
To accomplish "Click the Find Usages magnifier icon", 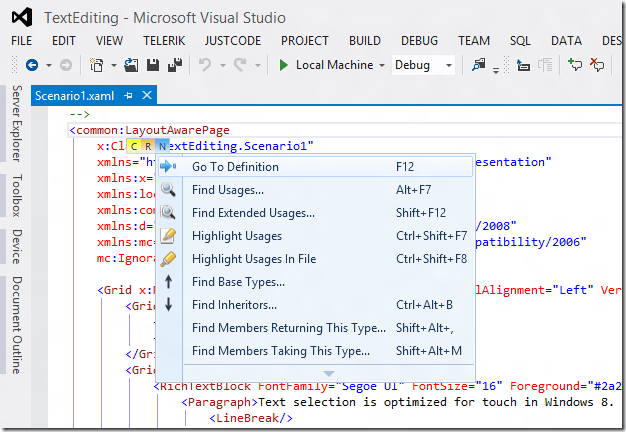I will pyautogui.click(x=168, y=190).
